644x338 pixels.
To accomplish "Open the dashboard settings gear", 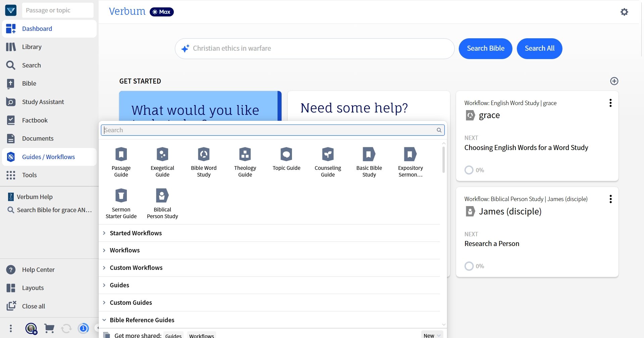I will [624, 12].
